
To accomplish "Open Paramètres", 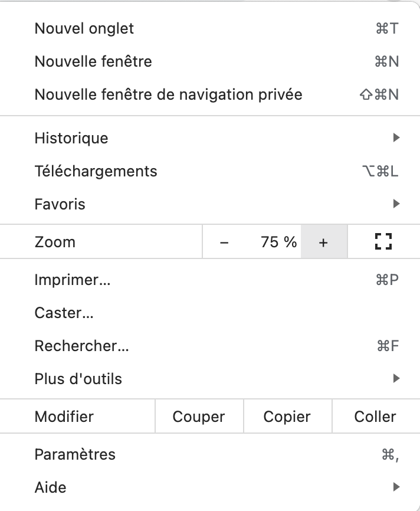I will [x=75, y=454].
